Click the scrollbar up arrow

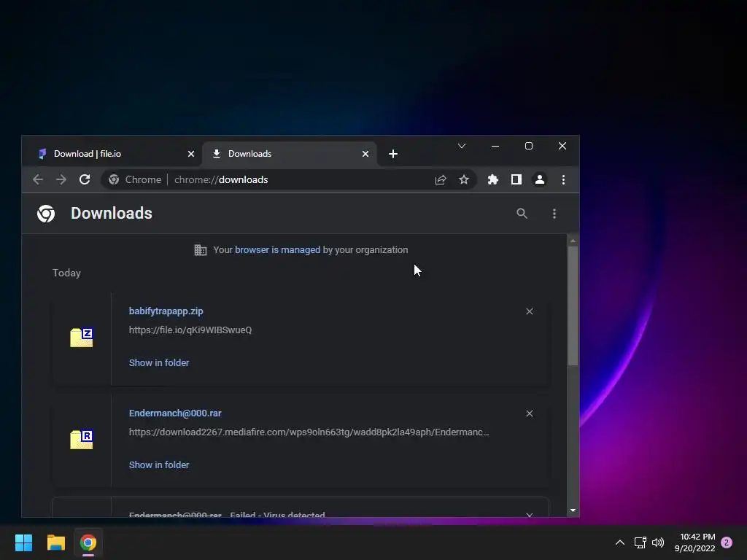coord(573,241)
